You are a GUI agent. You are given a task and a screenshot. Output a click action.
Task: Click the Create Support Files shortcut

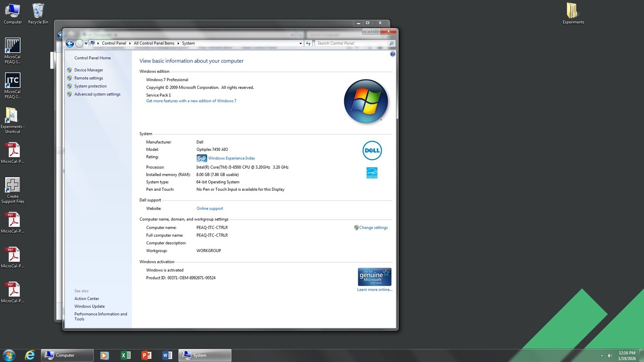13,190
